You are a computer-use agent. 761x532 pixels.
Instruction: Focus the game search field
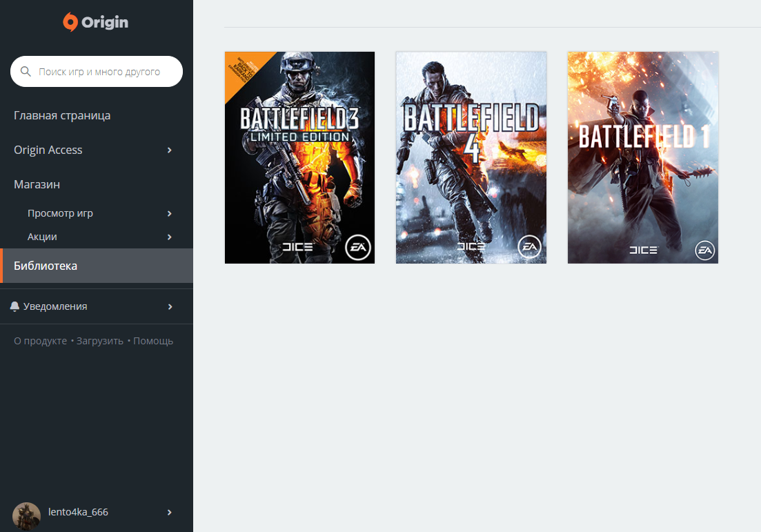(x=97, y=71)
